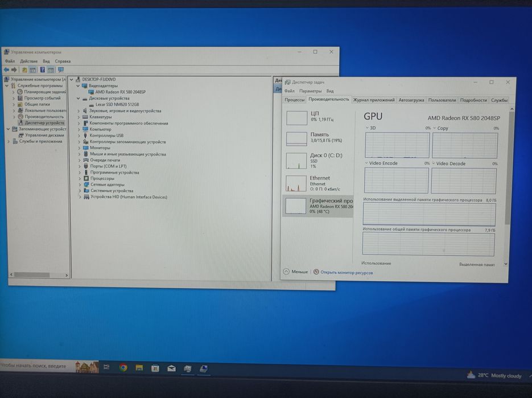Image resolution: width=532 pixels, height=398 pixels.
Task: Expand the Процессоры device category
Action: (80, 178)
